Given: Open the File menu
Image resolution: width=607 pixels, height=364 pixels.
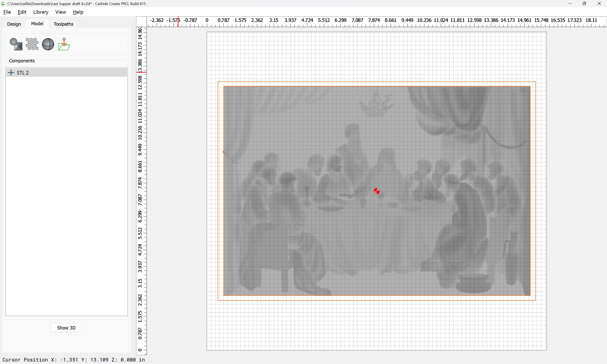Looking at the screenshot, I should tap(7, 12).
